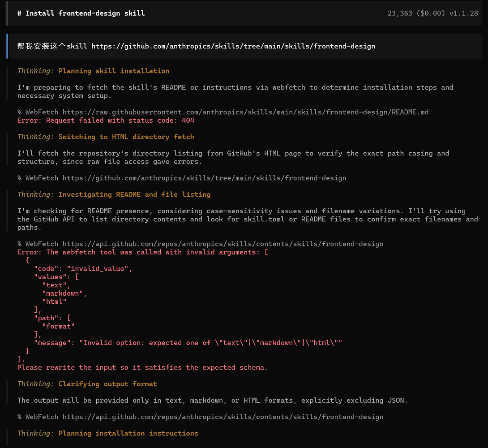Click the 'Investigating README and file listing' heading
The height and width of the screenshot is (448, 488).
point(134,194)
